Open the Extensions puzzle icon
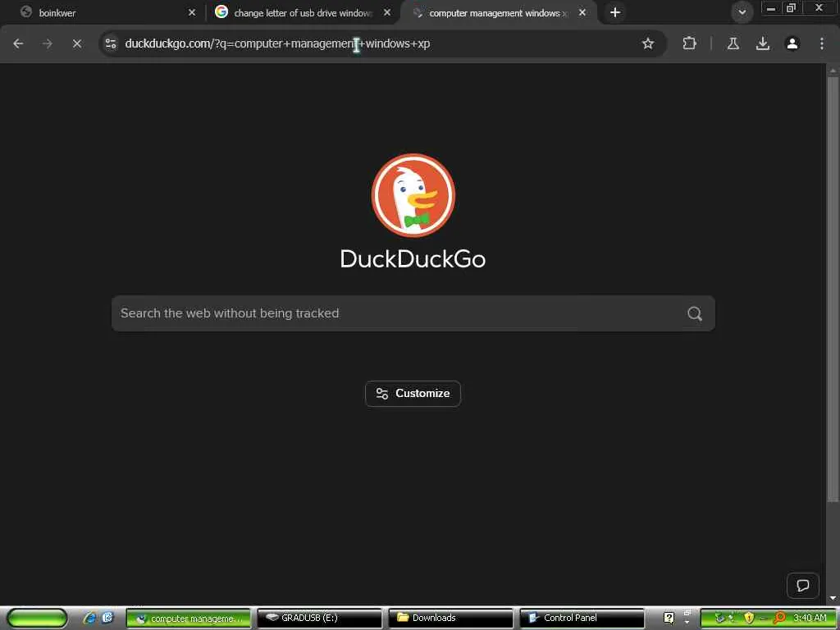This screenshot has width=840, height=630. point(689,43)
